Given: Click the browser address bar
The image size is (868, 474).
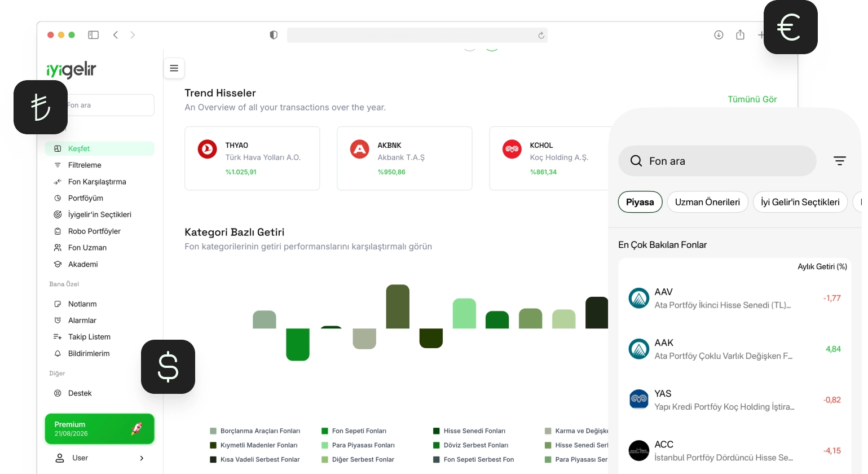Looking at the screenshot, I should tap(417, 35).
